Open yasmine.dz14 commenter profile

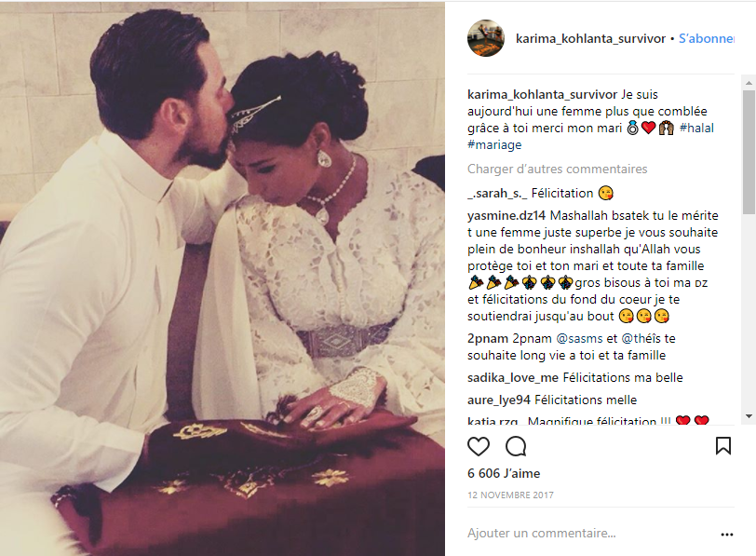click(506, 215)
